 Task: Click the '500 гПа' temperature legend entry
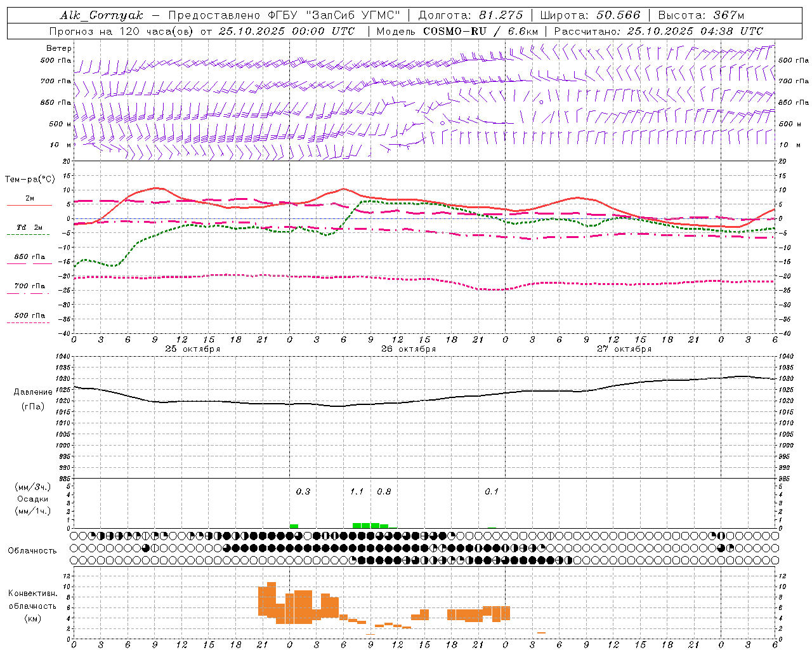coord(30,315)
